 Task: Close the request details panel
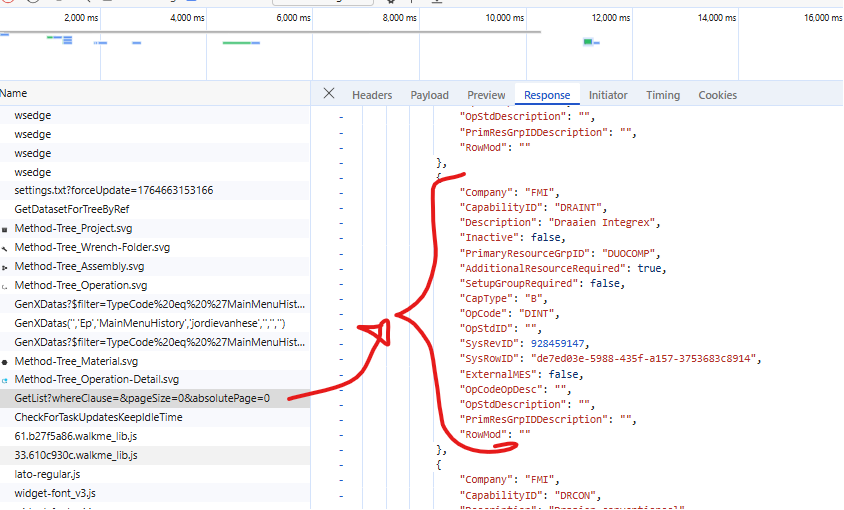[x=329, y=94]
